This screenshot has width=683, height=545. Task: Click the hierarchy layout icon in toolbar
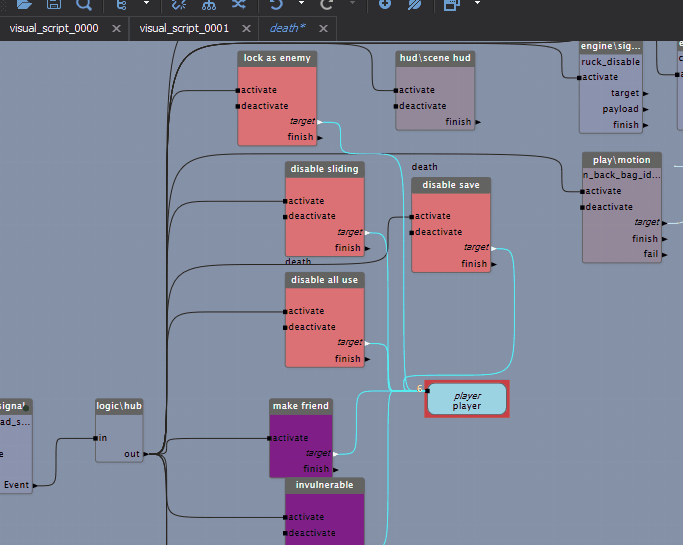click(x=209, y=4)
